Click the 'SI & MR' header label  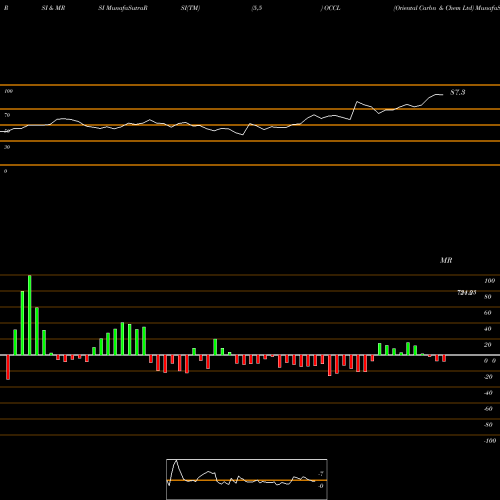point(53,8)
